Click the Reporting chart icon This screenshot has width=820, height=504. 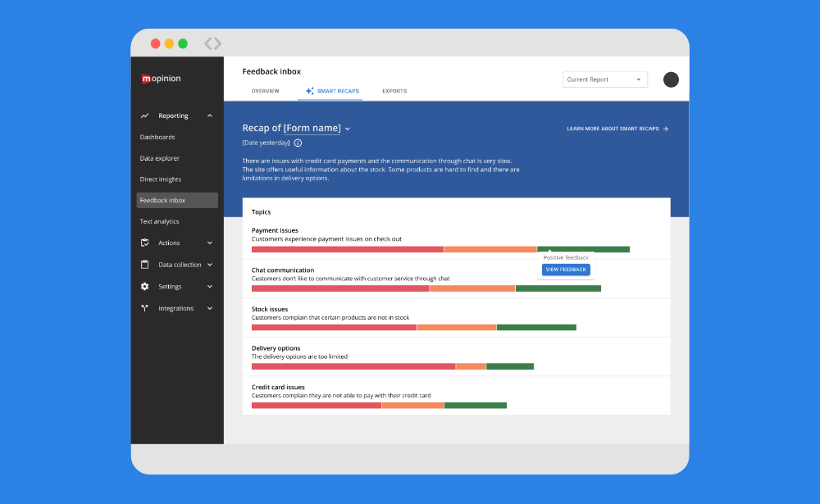[x=145, y=116]
